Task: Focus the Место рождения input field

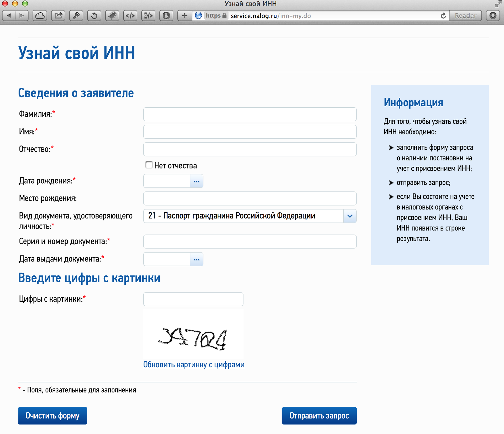Action: click(250, 198)
